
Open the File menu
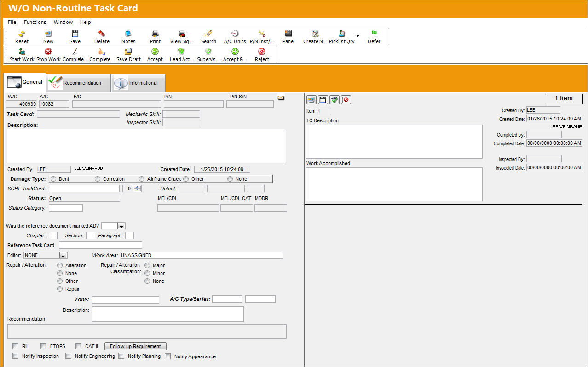coord(12,22)
